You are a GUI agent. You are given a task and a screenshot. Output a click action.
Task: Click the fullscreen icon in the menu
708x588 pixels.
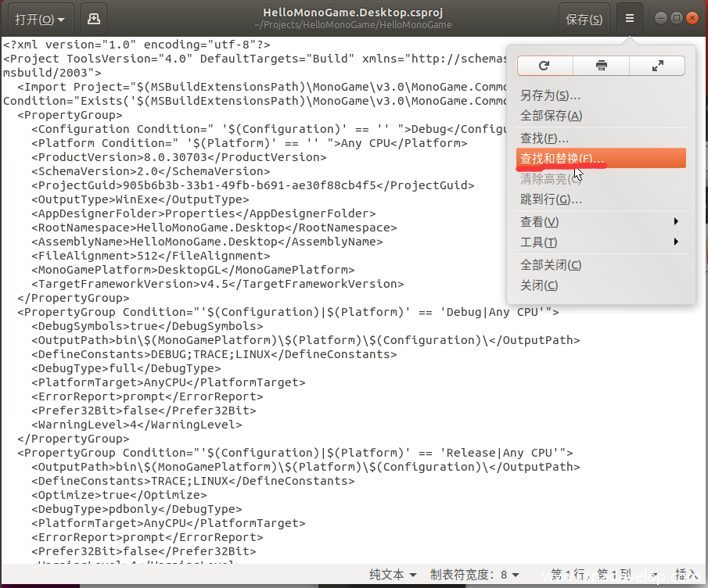pos(657,66)
